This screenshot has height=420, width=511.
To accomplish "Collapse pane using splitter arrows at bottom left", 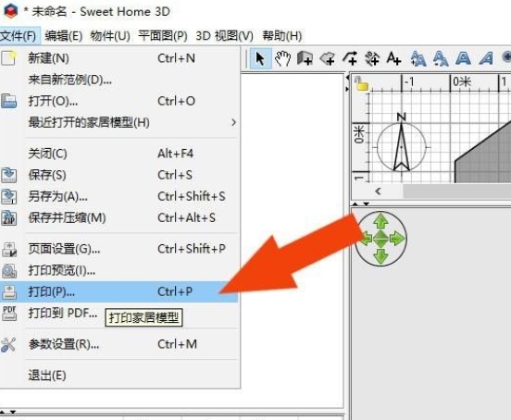I will 7,412.
